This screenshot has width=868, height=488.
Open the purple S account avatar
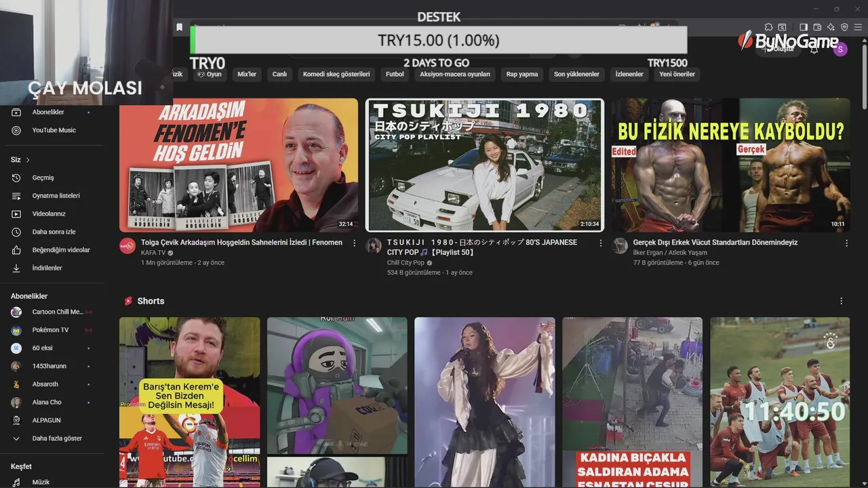840,49
